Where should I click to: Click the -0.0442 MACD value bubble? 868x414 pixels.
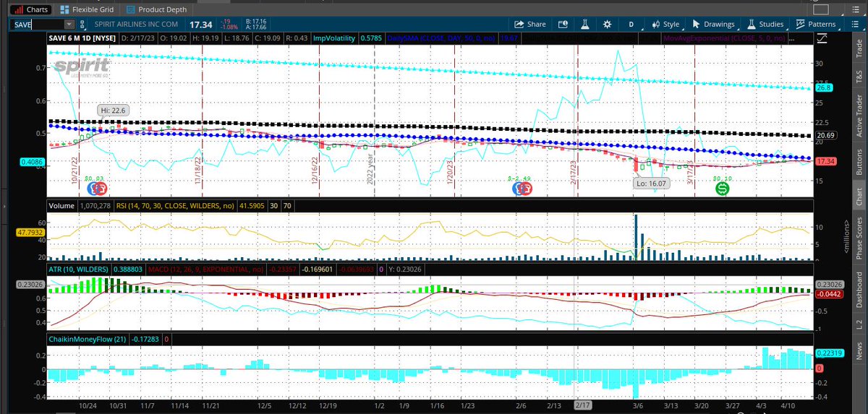click(827, 294)
